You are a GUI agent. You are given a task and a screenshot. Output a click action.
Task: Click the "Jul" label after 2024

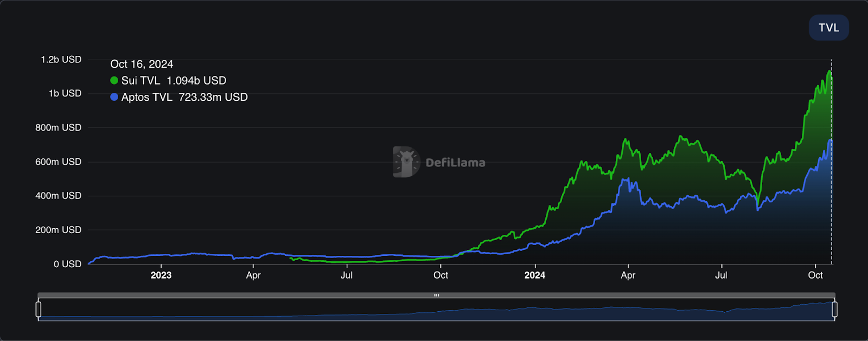click(x=721, y=275)
